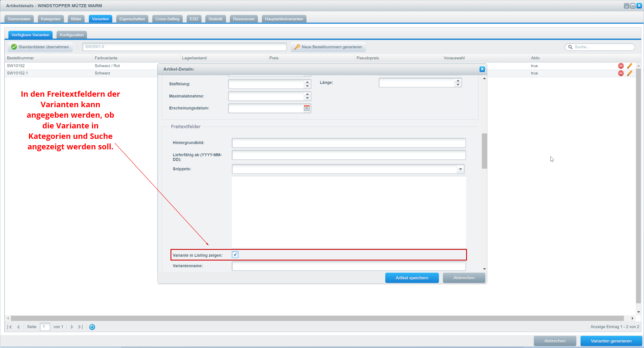Click bottom Abbrechen button in main window
This screenshot has width=644, height=348.
555,341
